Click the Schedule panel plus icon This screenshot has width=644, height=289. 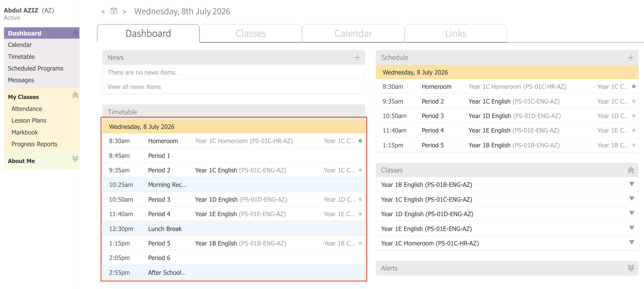pyautogui.click(x=631, y=58)
